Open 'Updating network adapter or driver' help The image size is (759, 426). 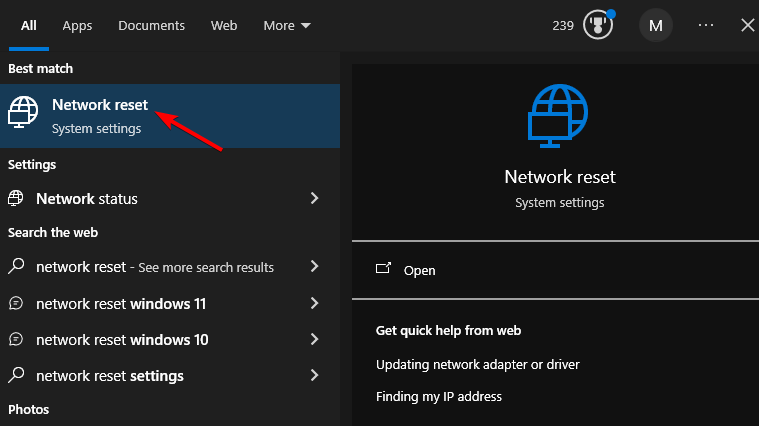coord(478,364)
